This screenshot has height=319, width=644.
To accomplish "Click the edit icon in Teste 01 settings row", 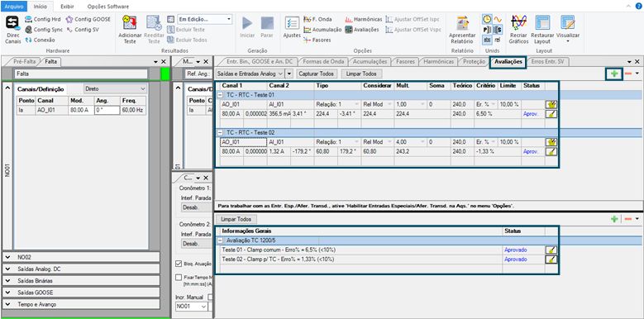I will (551, 105).
